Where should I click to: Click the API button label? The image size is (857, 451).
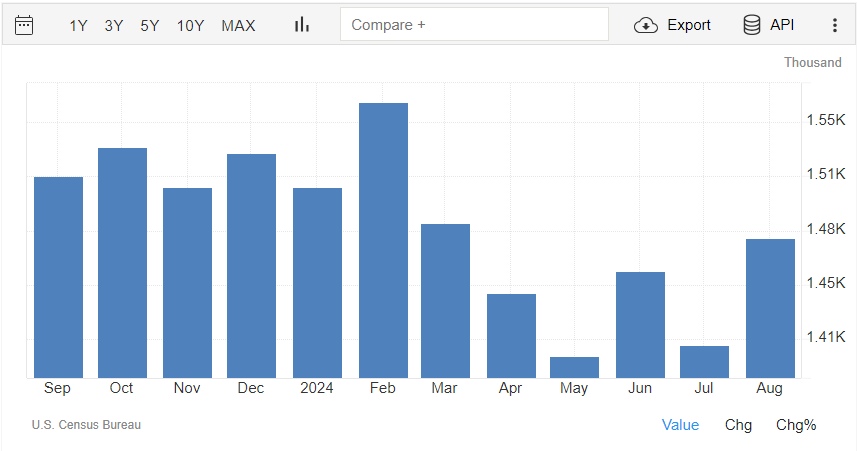coord(782,25)
